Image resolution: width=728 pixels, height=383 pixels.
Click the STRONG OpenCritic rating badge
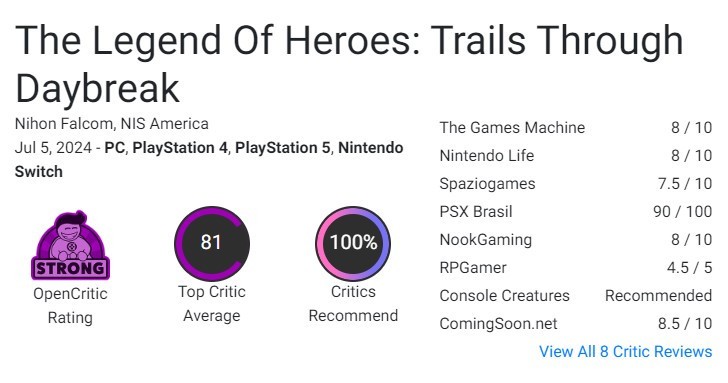(x=70, y=245)
